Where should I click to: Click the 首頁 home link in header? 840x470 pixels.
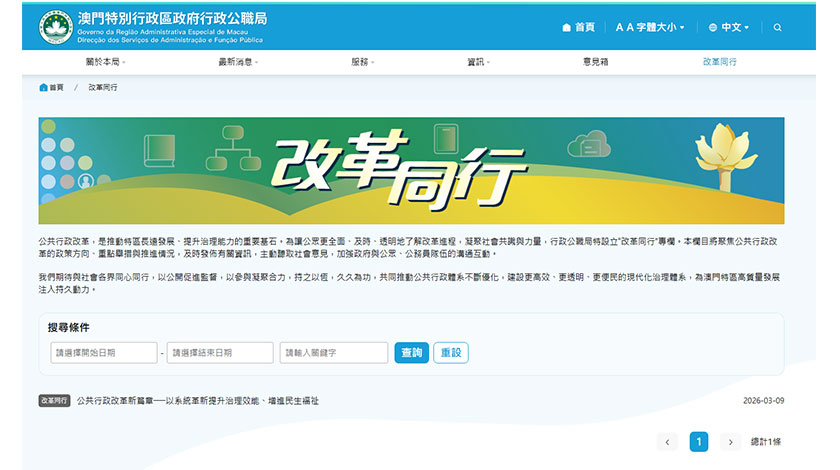point(578,27)
